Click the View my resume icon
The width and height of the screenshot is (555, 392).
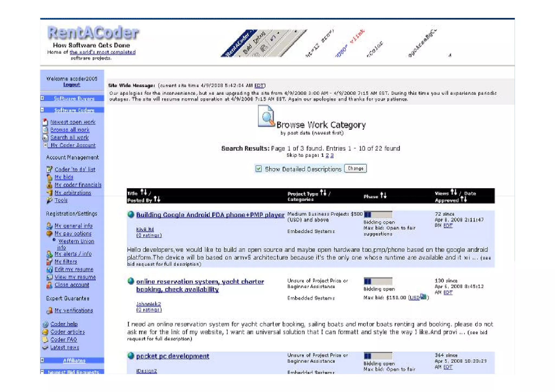[x=49, y=277]
